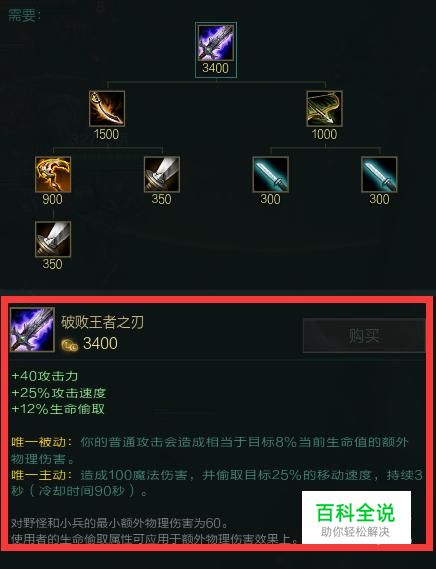Viewport: 436px width, 569px height.
Task: Select the Recurve Bow icon priced 1000
Action: pyautogui.click(x=325, y=109)
